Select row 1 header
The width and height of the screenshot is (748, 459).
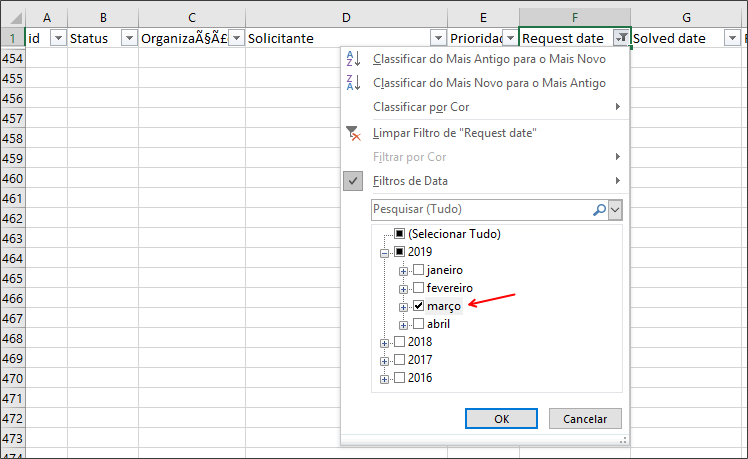tap(12, 38)
